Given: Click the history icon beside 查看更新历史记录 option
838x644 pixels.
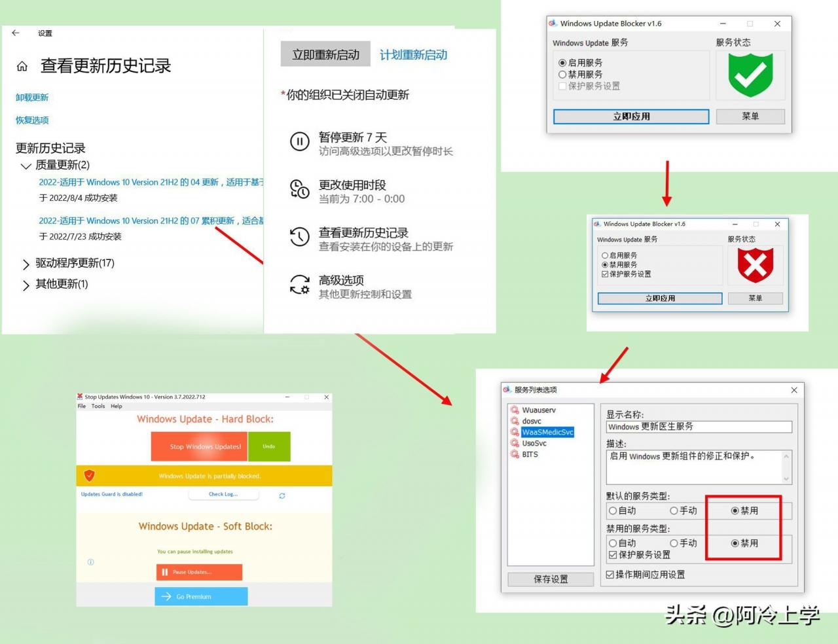Looking at the screenshot, I should click(300, 237).
